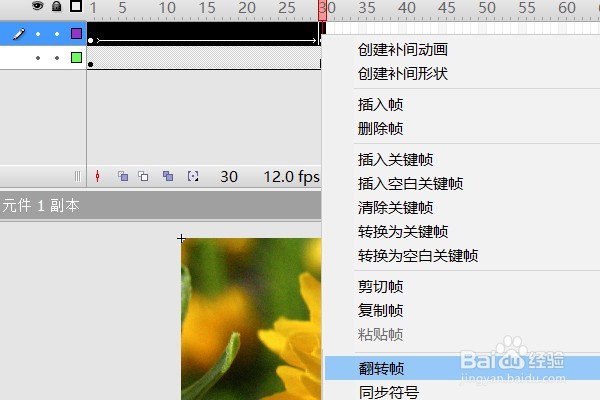Click frame 45 on the timeline ruler
The image size is (600, 400).
pos(447,8)
